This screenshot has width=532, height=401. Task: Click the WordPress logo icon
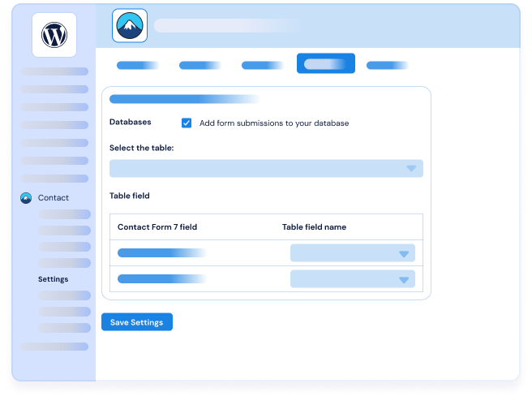click(54, 35)
